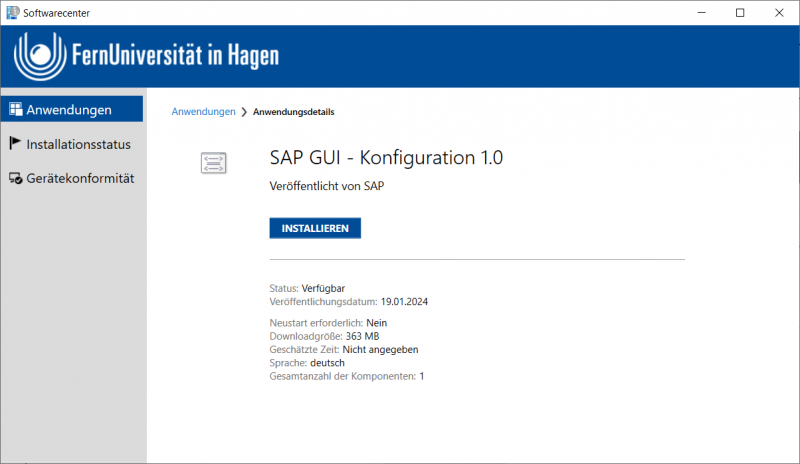Click the SAP GUI application icon
This screenshot has height=464, width=800.
(x=213, y=163)
